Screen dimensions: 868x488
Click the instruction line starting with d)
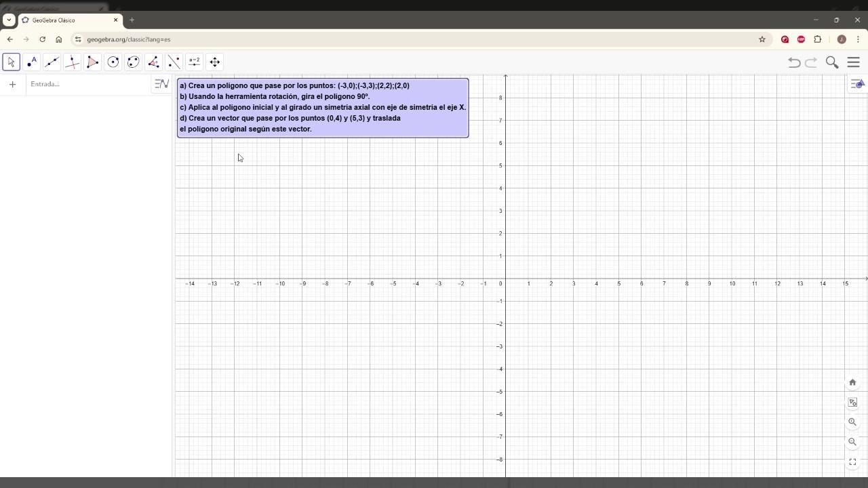pyautogui.click(x=290, y=119)
